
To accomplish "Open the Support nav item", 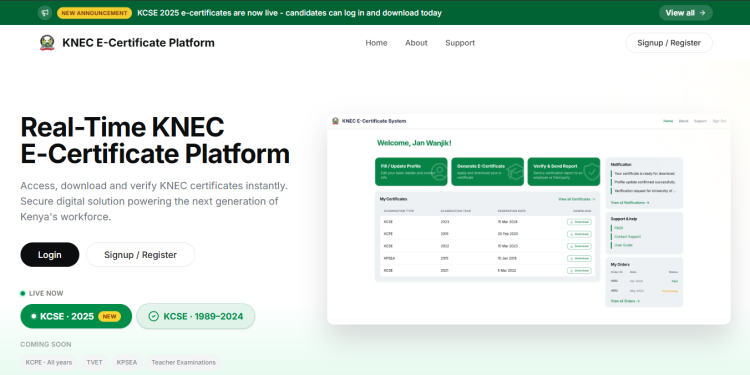I will pyautogui.click(x=460, y=43).
